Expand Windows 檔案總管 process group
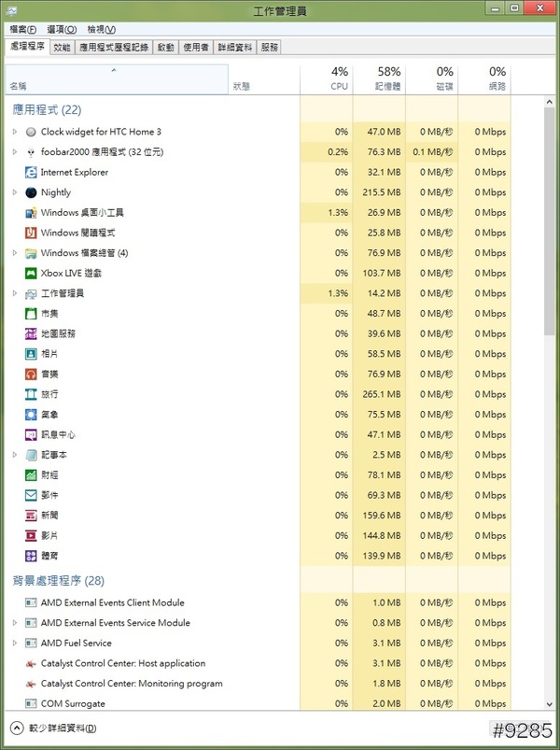This screenshot has height=750, width=560. click(15, 253)
